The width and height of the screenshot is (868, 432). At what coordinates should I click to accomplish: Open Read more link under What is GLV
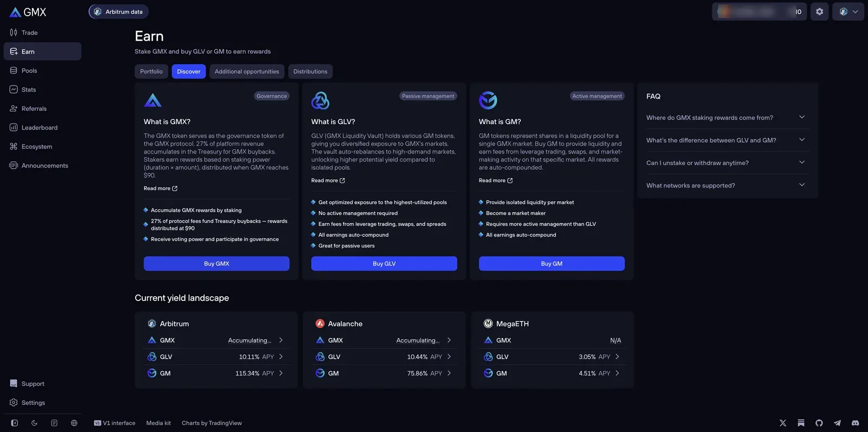328,181
